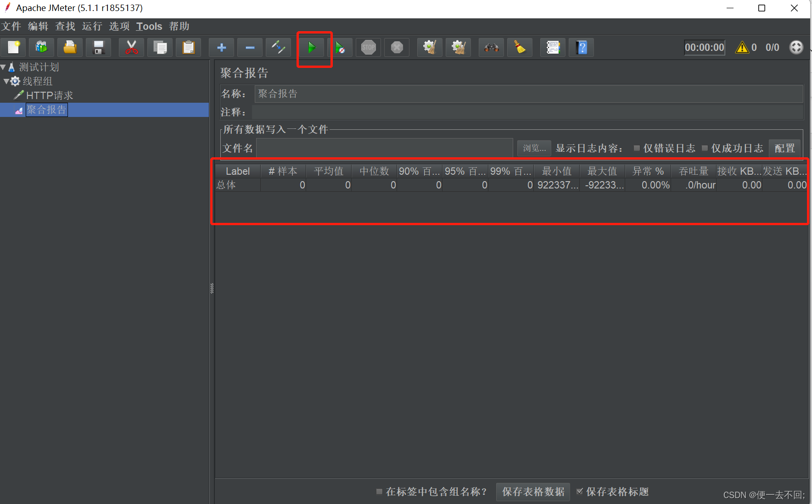Click the 最大值 column header

coord(602,171)
